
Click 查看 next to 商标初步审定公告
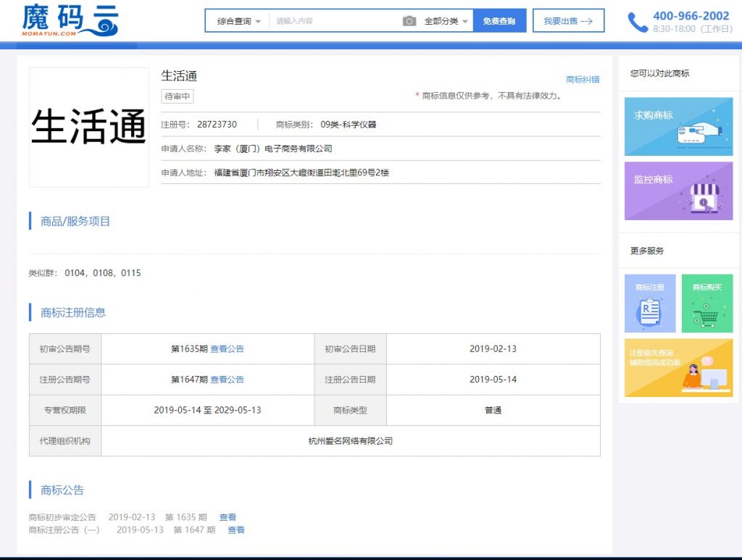227,517
